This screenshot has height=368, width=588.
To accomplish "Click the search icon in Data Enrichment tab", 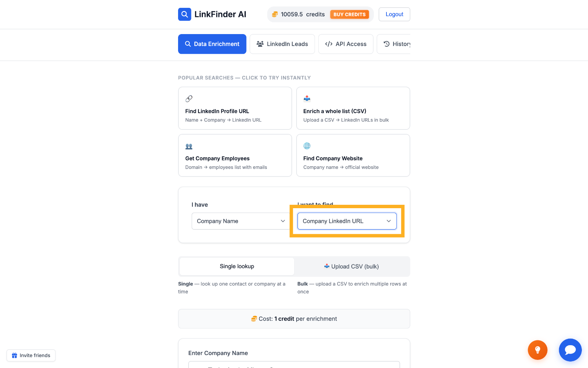I will click(x=188, y=44).
